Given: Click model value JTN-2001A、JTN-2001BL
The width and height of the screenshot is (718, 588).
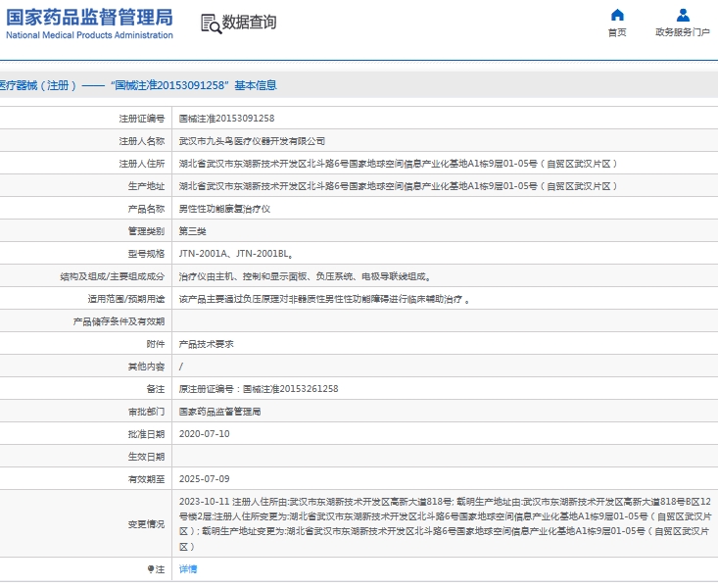Looking at the screenshot, I should 236,254.
